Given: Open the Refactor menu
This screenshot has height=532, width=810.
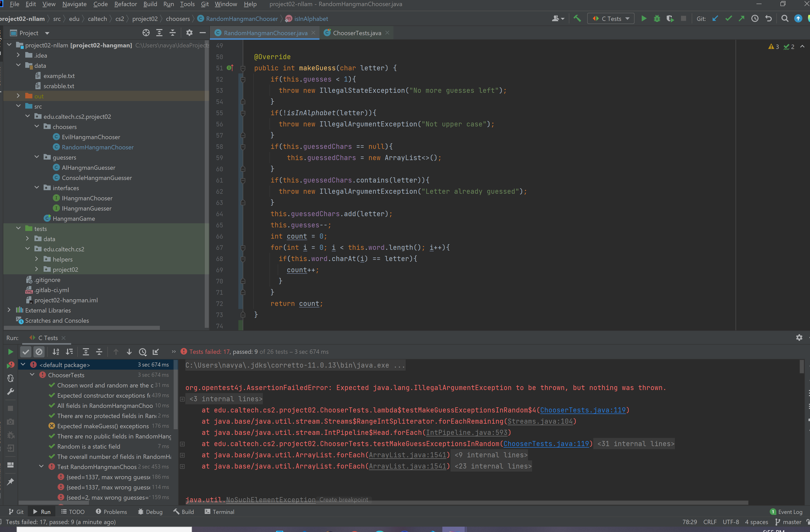Looking at the screenshot, I should (x=125, y=4).
